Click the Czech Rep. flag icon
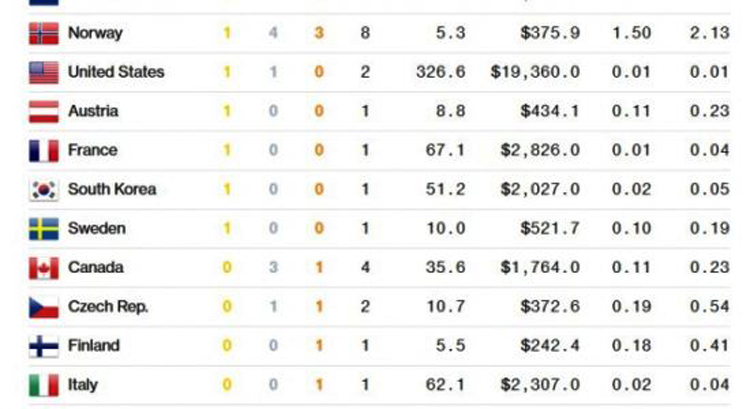 (44, 307)
